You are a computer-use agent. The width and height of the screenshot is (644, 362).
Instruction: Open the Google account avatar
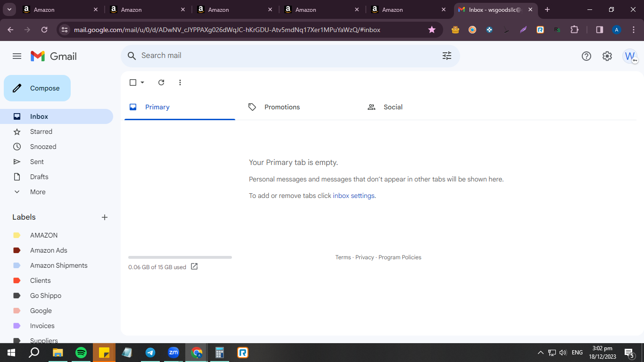click(630, 56)
